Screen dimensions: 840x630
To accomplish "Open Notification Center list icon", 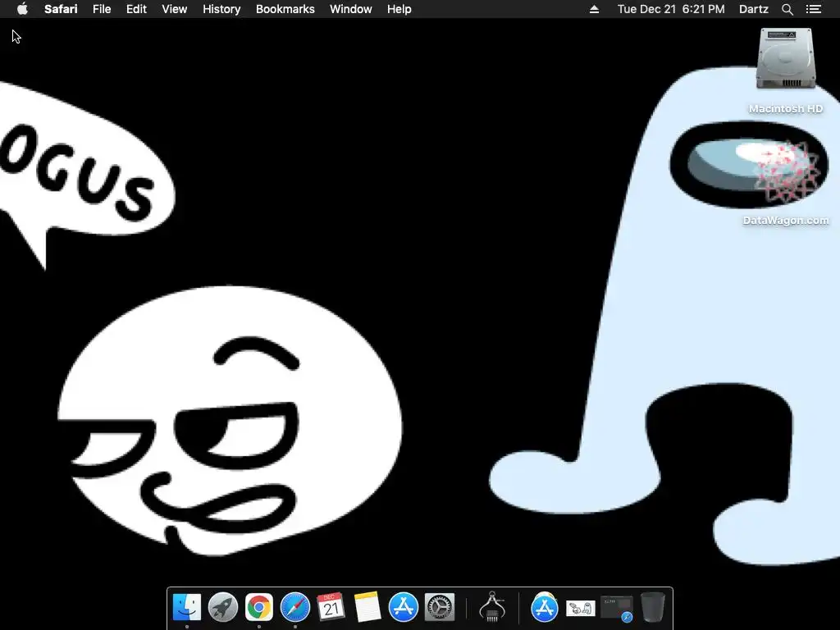I will point(813,9).
